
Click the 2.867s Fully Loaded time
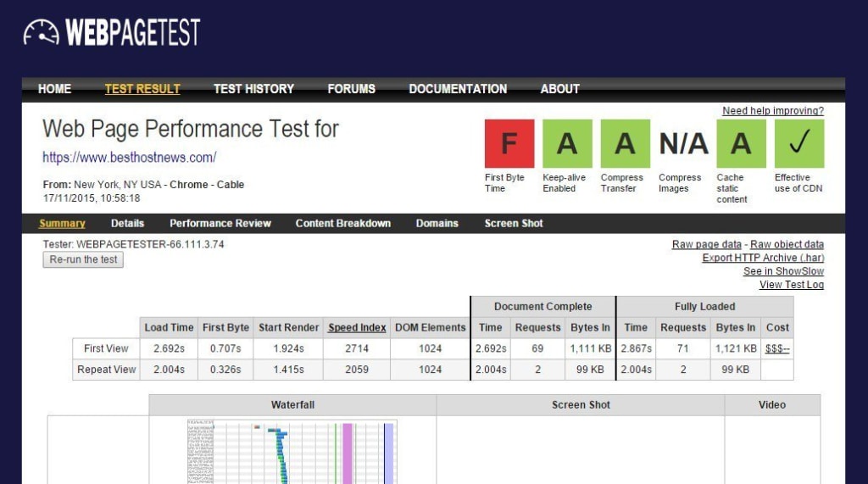click(636, 349)
